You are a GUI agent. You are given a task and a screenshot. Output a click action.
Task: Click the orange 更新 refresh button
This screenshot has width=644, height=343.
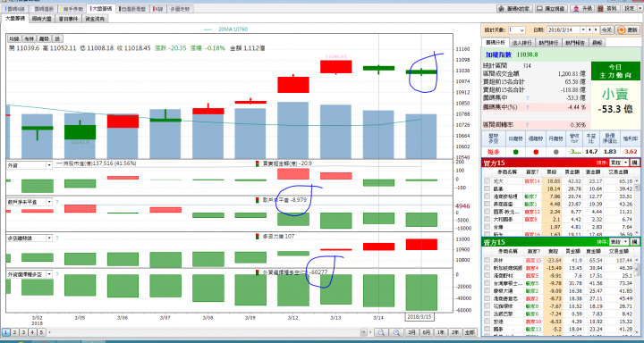(x=628, y=30)
